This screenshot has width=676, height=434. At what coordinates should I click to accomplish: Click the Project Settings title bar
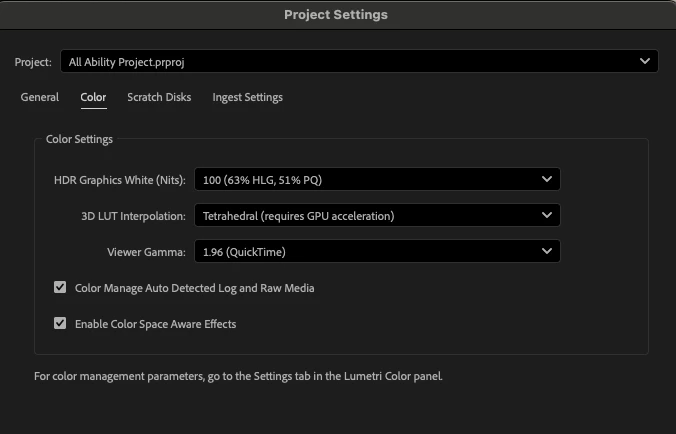(336, 15)
